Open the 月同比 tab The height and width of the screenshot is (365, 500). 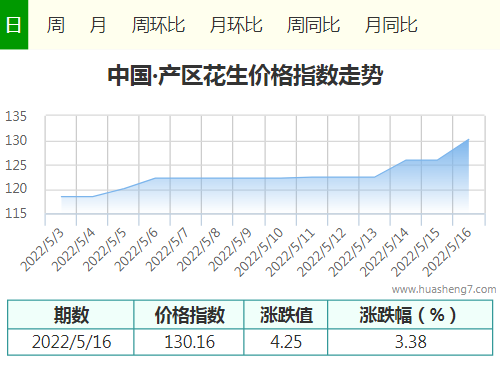point(391,25)
